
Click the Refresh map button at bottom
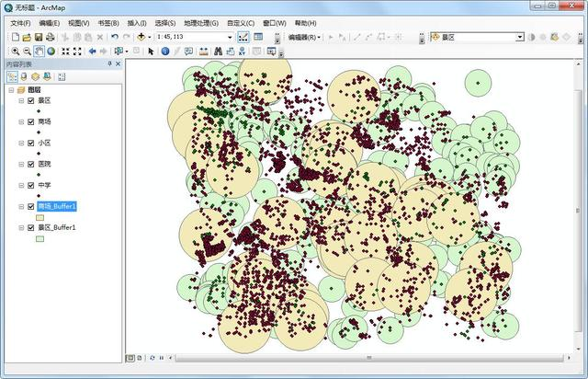[152, 358]
